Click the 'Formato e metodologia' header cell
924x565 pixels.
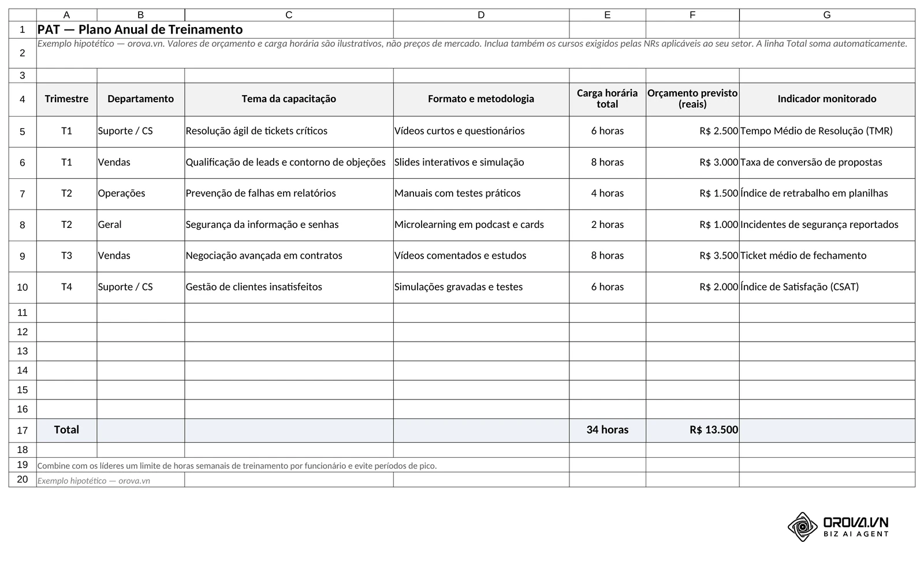[481, 99]
